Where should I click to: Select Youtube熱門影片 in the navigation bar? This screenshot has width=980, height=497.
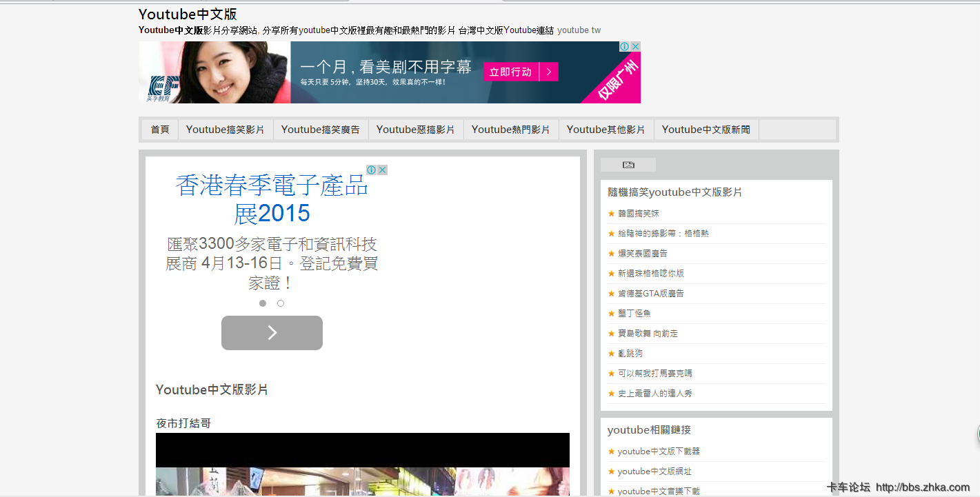tap(511, 130)
